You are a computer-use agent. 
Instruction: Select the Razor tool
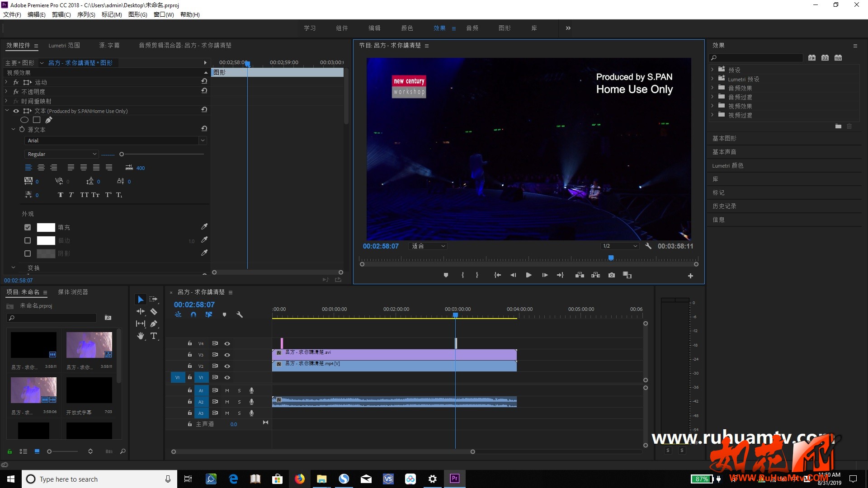tap(154, 311)
